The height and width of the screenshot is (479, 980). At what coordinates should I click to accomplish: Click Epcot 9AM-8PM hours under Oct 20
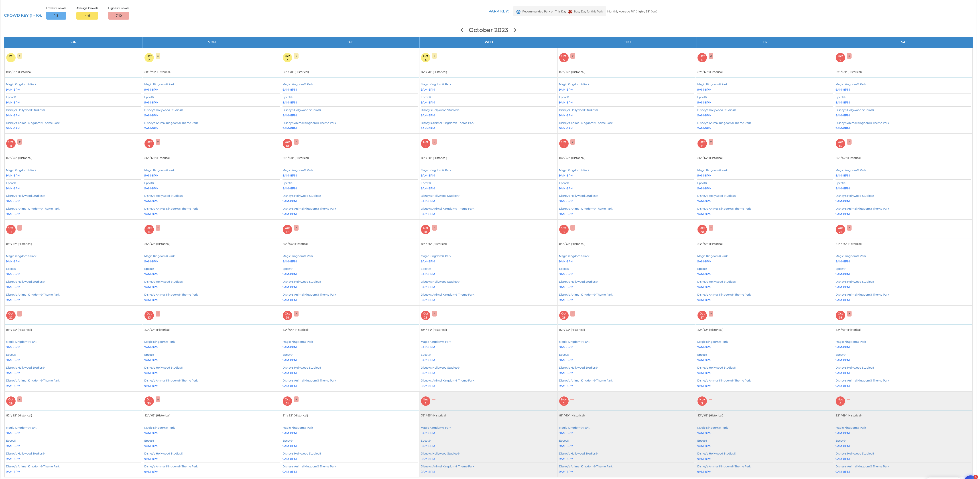(704, 274)
